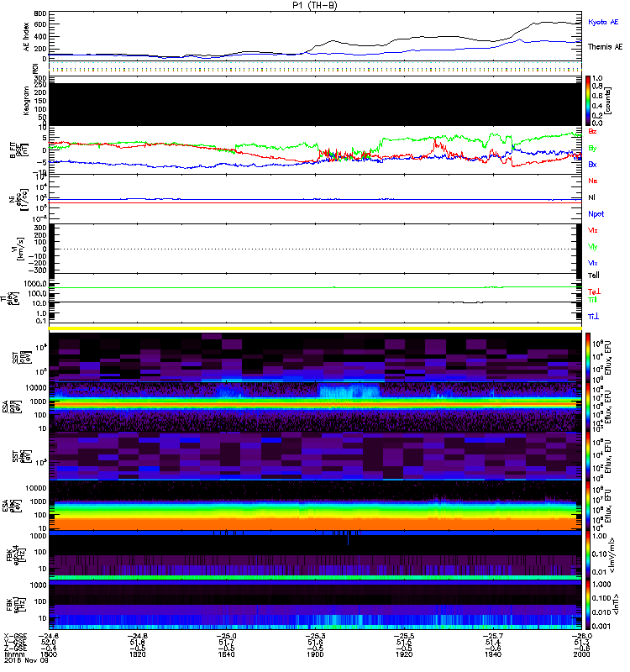The image size is (630, 672).
Task: Select the 'Kyoto AE' legend label
Action: coord(603,22)
